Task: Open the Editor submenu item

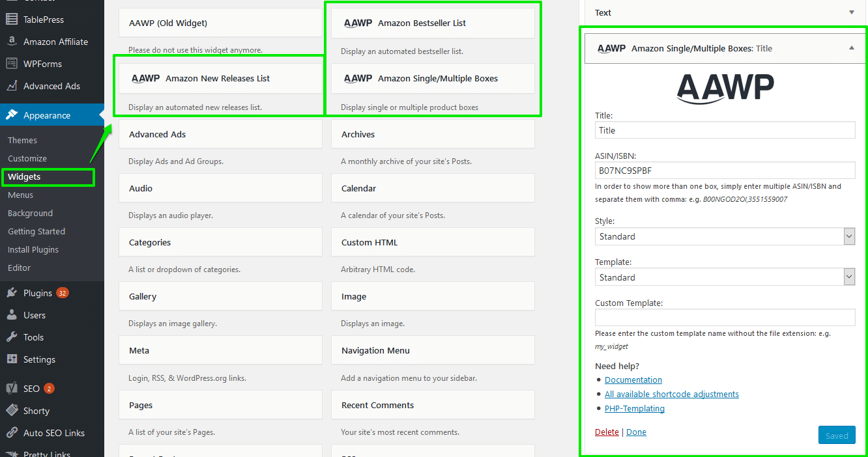Action: tap(19, 268)
